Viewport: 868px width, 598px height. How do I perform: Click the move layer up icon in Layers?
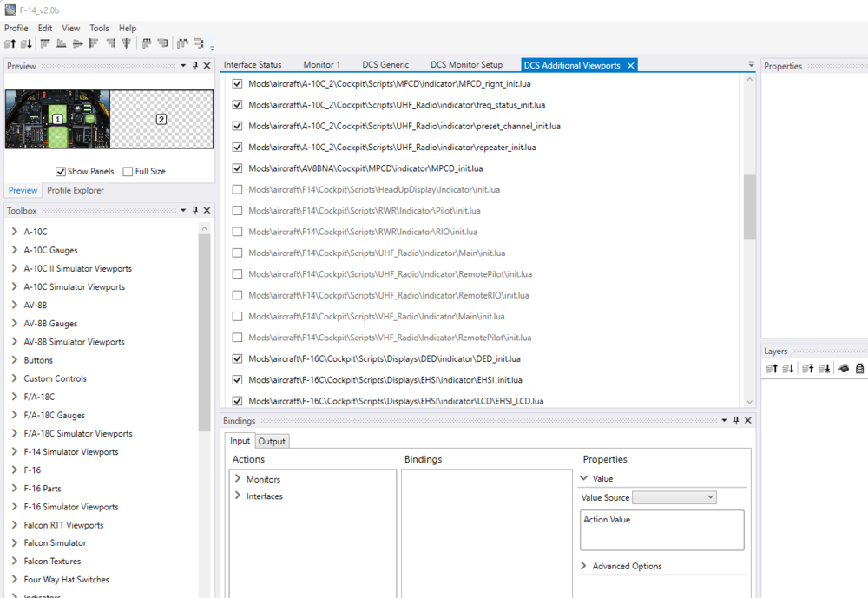pyautogui.click(x=772, y=368)
